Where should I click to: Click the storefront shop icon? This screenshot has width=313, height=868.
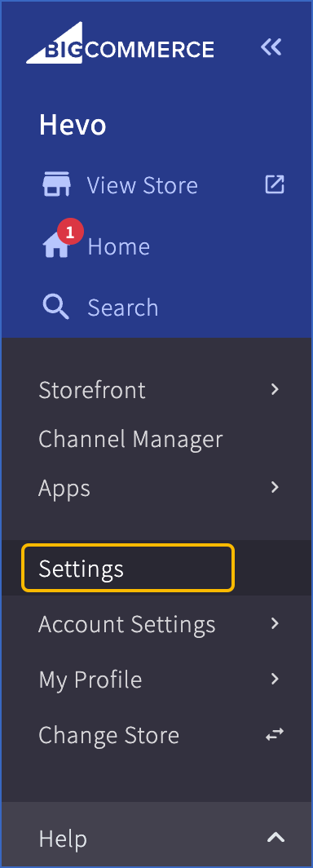click(x=56, y=185)
